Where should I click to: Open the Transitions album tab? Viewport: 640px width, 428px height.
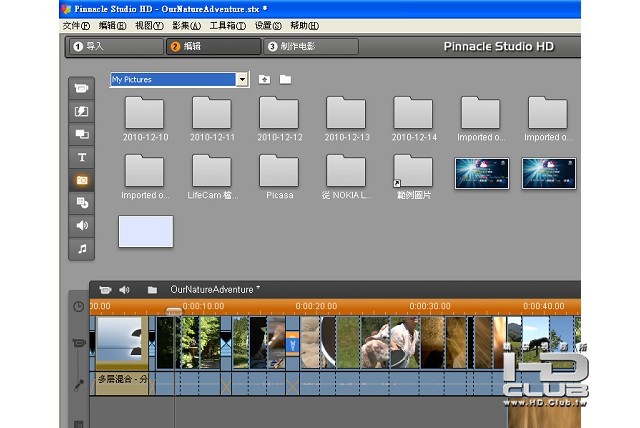(x=82, y=111)
